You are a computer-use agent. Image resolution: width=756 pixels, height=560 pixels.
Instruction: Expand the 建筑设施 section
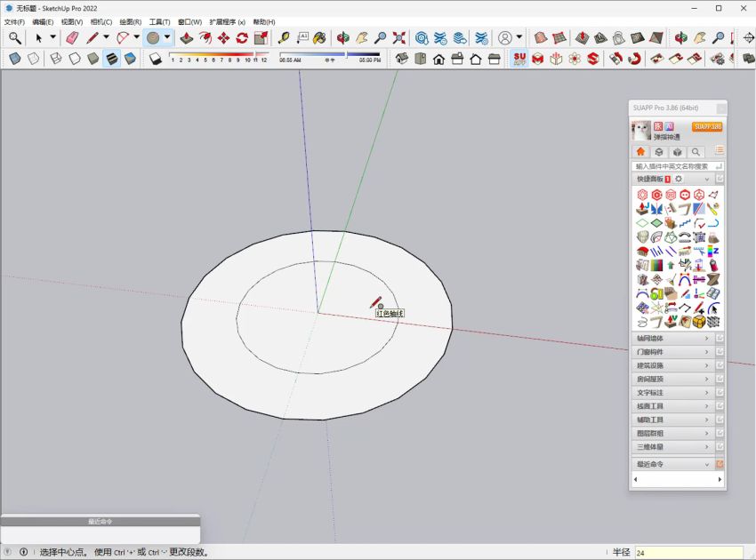[672, 365]
